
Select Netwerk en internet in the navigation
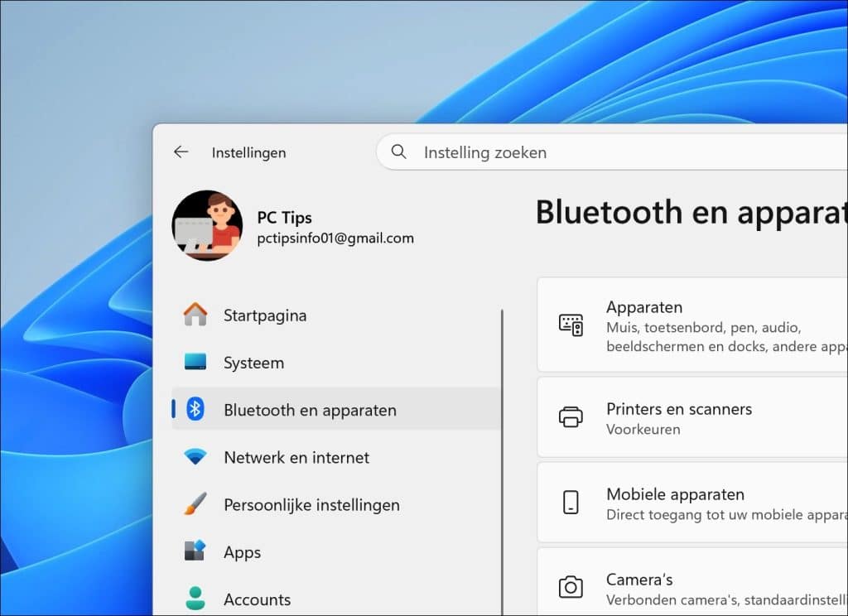point(294,456)
